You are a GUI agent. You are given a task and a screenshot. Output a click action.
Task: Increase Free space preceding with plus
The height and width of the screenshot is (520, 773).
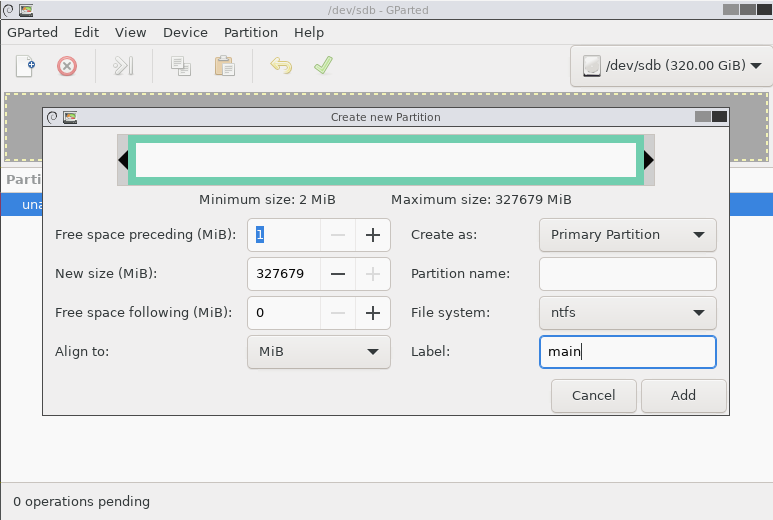(x=373, y=235)
